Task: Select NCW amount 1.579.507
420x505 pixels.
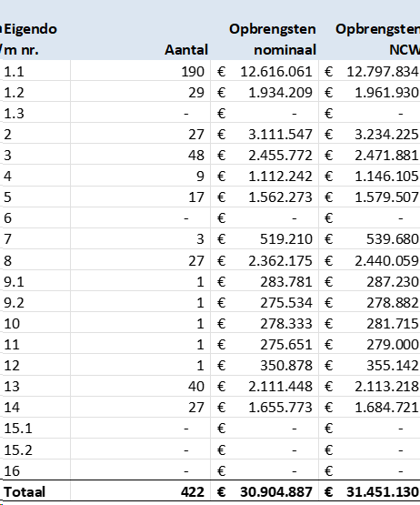Action: coord(386,197)
